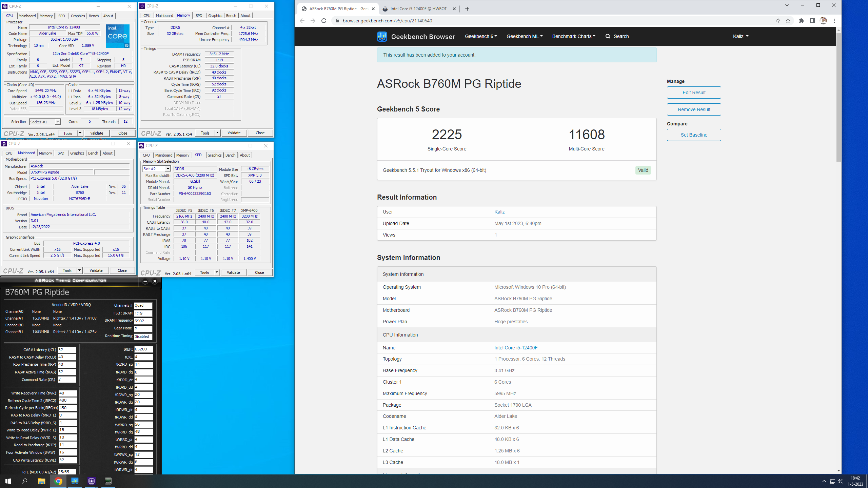The height and width of the screenshot is (488, 868).
Task: Close the ASRock Timing Configurator window
Action: coord(155,281)
